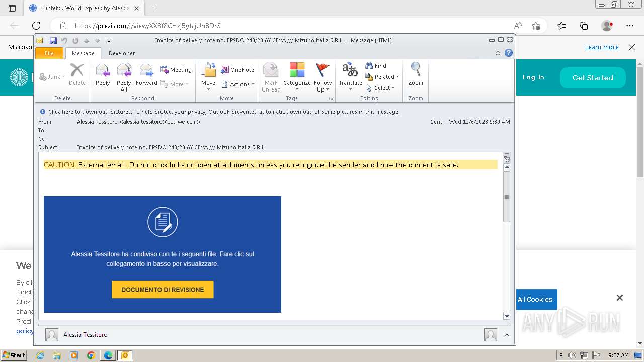
Task: Open the Follow Up flag menu
Action: pos(323,77)
